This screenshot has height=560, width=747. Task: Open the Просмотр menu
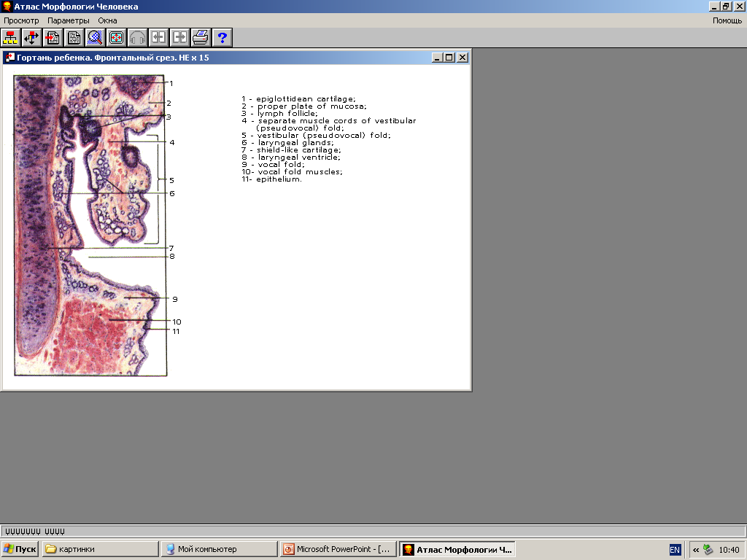pyautogui.click(x=21, y=20)
